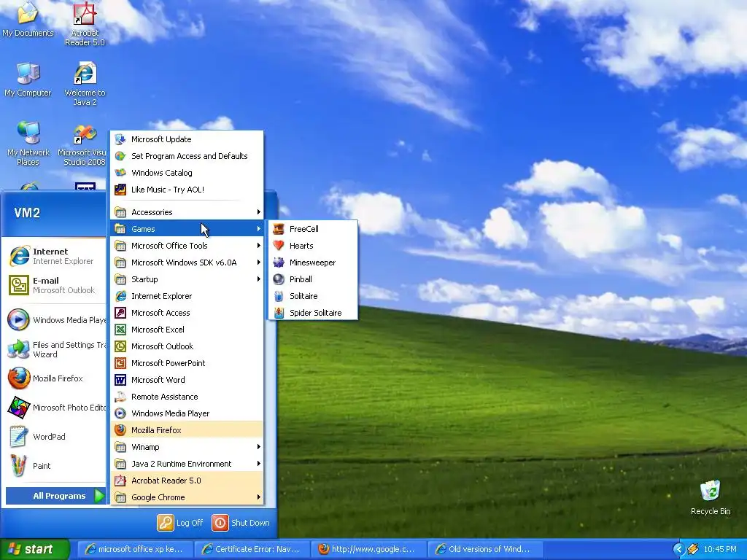Click the Microsoft PowerPoint icon
Viewport: 747px width, 560px height.
[120, 363]
